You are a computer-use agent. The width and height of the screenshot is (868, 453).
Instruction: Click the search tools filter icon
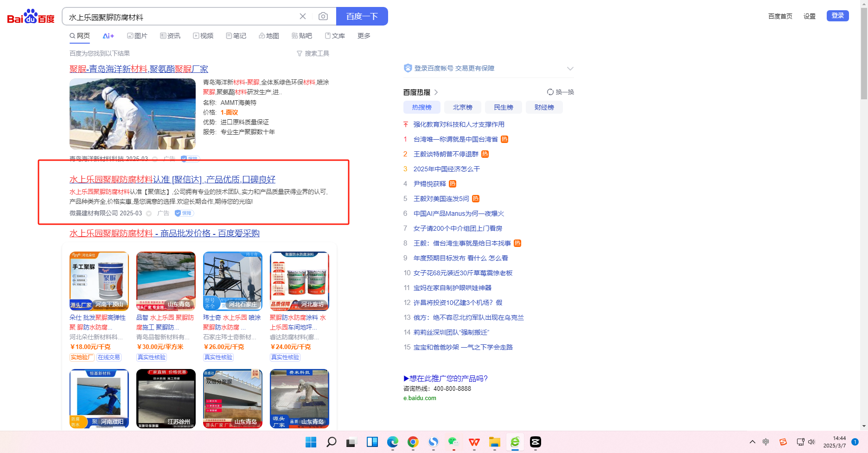[300, 54]
